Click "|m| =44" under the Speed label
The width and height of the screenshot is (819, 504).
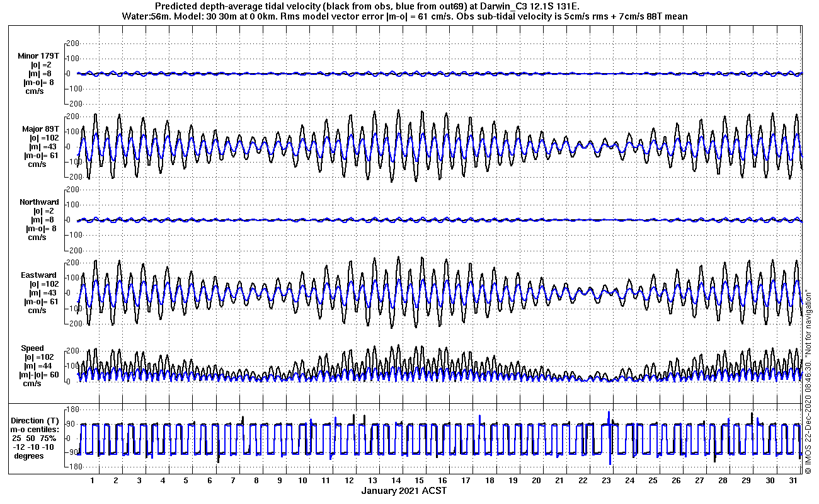pos(38,366)
